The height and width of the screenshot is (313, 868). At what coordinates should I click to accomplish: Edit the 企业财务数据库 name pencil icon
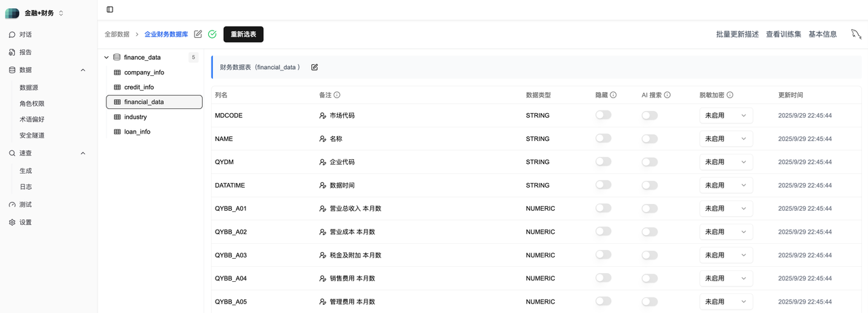pos(198,34)
